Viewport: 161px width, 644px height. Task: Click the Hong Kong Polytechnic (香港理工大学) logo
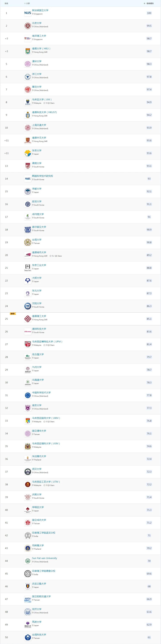point(28,319)
